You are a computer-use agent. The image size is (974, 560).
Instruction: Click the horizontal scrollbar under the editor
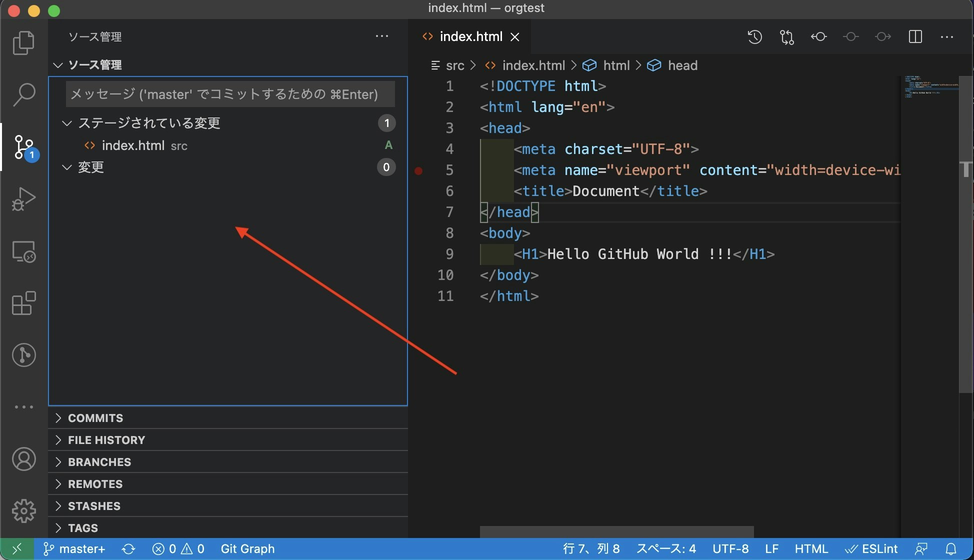click(616, 531)
